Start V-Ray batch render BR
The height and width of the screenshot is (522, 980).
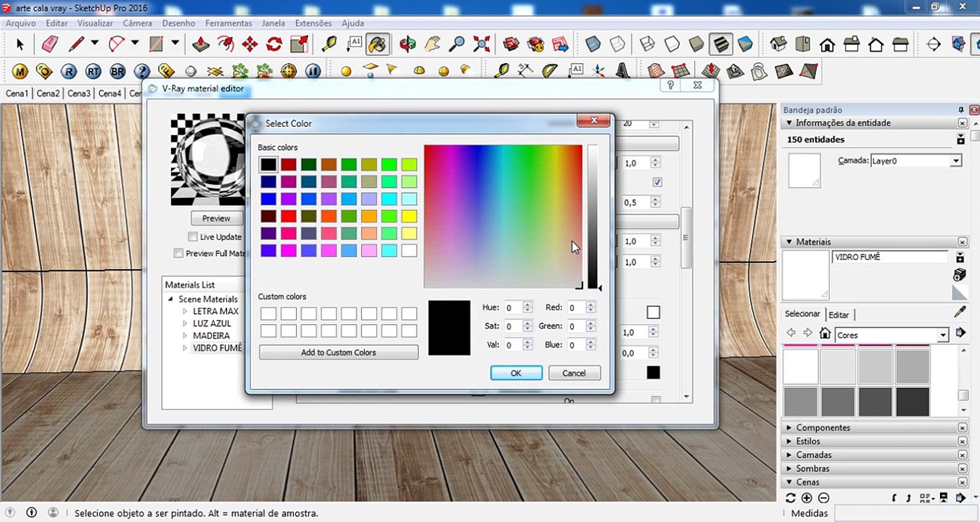[118, 71]
